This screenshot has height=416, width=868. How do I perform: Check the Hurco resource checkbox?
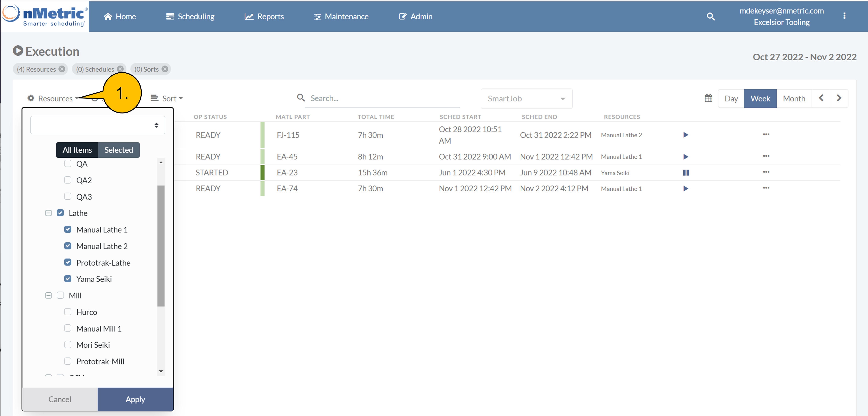pos(68,312)
